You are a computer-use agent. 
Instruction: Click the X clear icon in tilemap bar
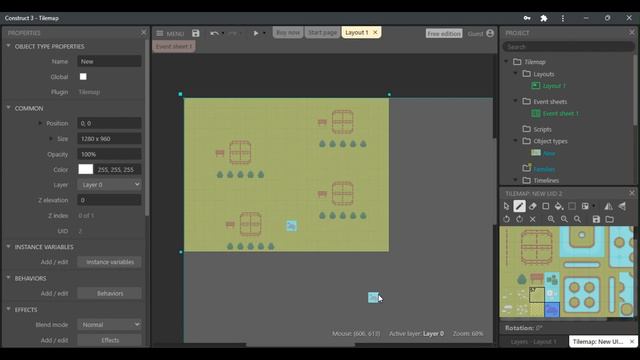pyautogui.click(x=532, y=219)
